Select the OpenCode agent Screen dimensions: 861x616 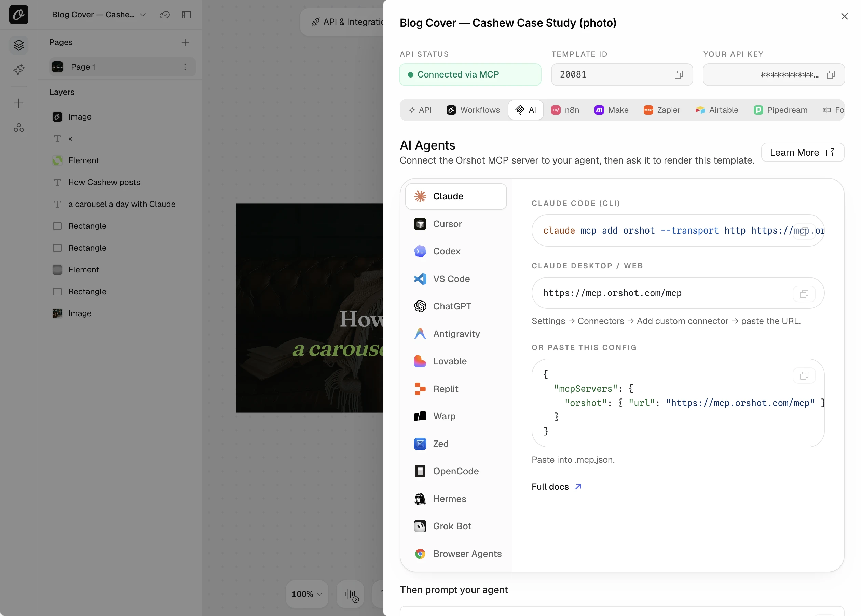(x=456, y=471)
